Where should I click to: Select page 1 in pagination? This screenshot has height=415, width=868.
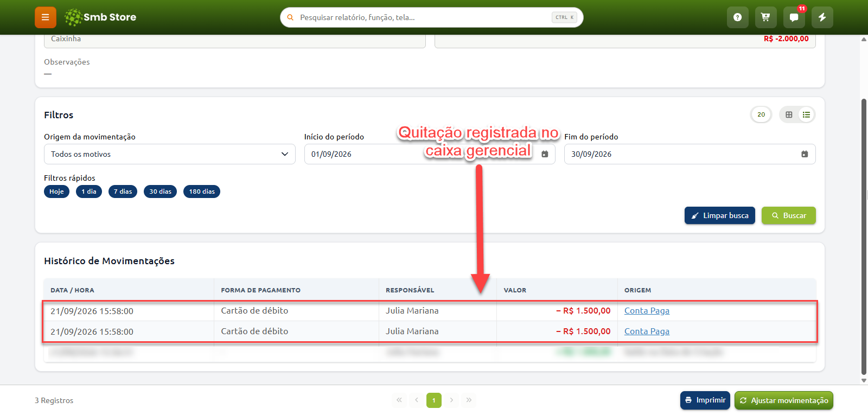click(434, 400)
